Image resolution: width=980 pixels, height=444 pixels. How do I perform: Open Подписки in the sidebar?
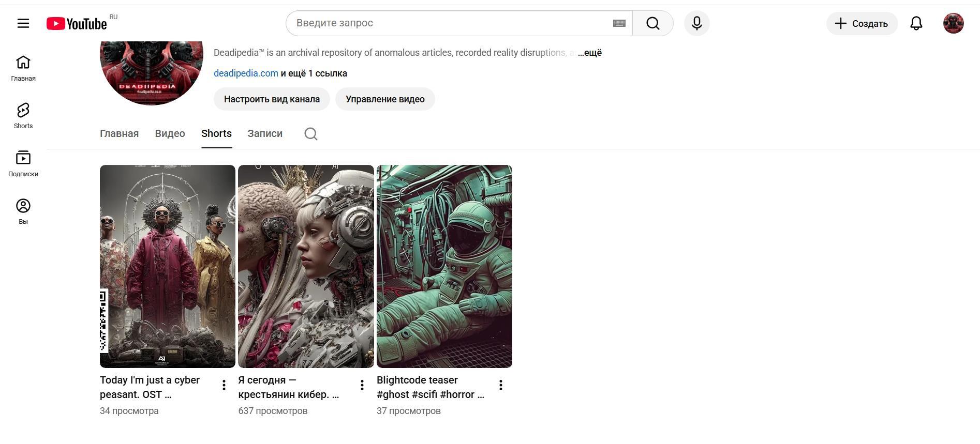pos(23,163)
